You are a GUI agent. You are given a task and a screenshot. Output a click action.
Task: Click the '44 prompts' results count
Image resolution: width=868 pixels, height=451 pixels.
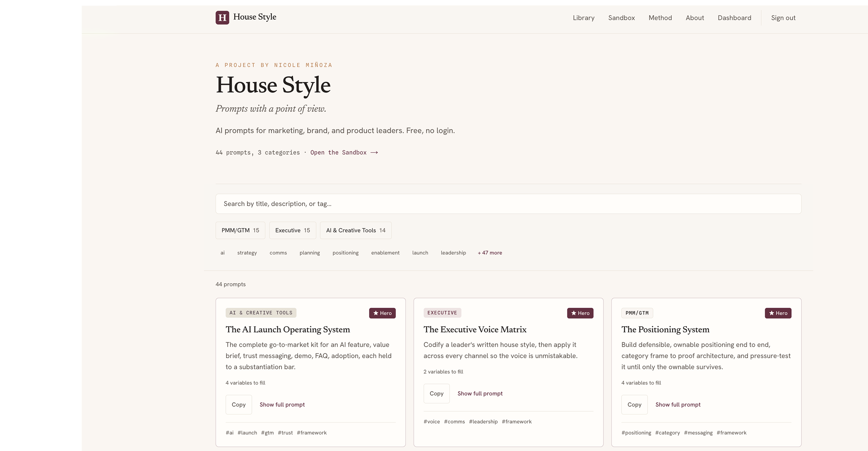231,284
